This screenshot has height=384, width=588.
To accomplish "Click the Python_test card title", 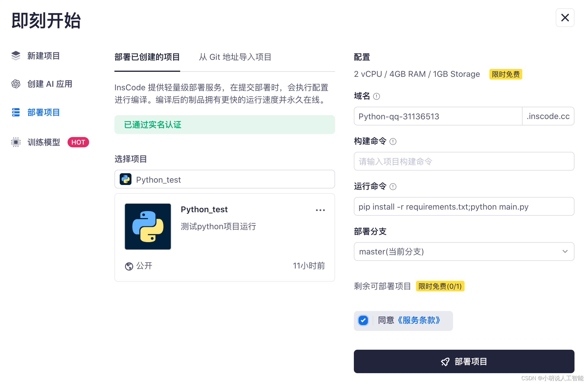I will click(x=204, y=210).
